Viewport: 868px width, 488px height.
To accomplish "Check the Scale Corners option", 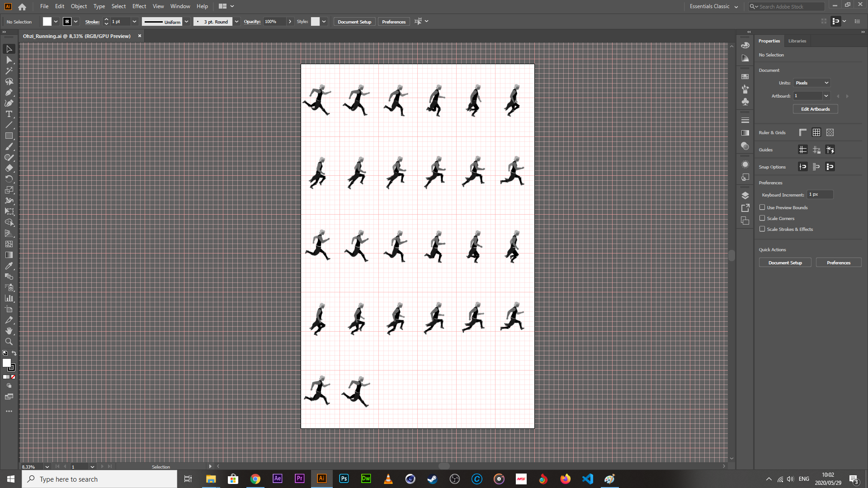I will coord(762,218).
